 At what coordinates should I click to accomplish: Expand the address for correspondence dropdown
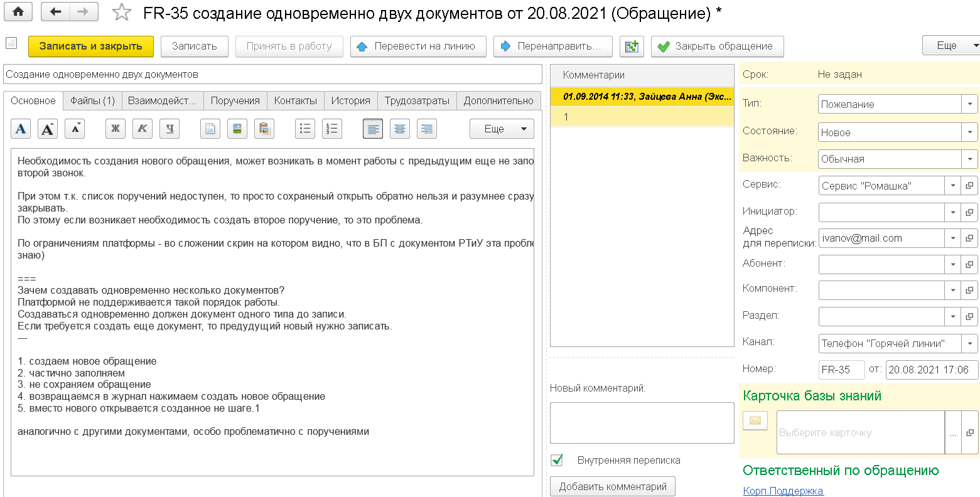[953, 238]
